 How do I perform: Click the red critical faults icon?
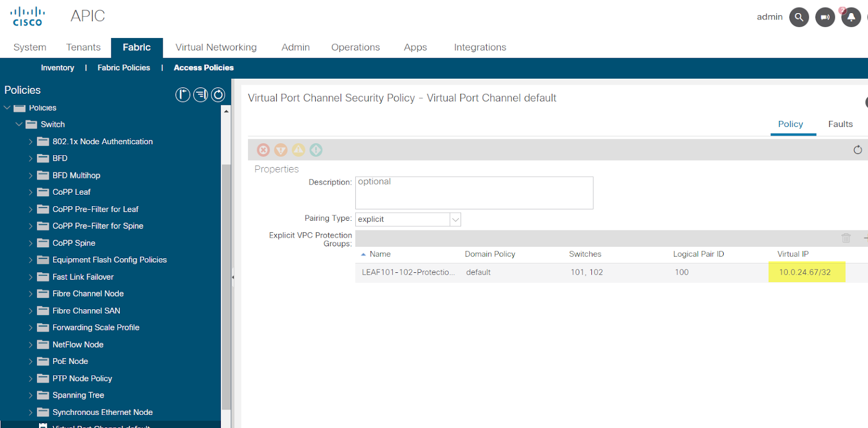[x=263, y=150]
